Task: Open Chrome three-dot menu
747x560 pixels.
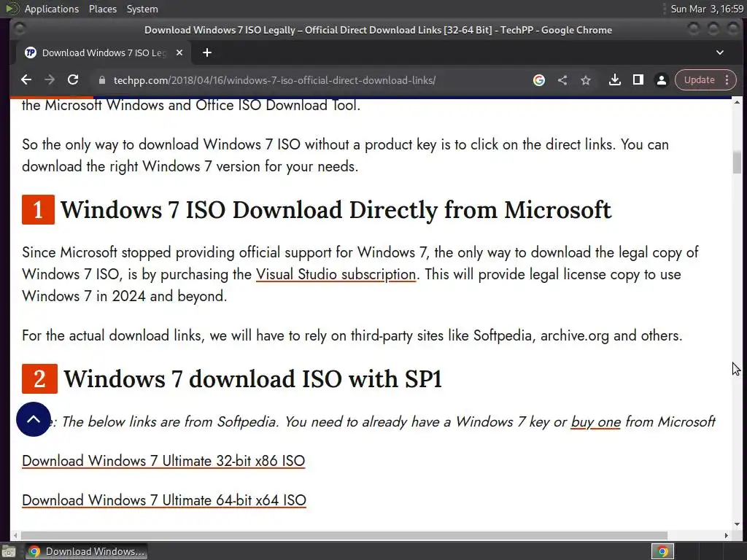Action: click(x=727, y=80)
